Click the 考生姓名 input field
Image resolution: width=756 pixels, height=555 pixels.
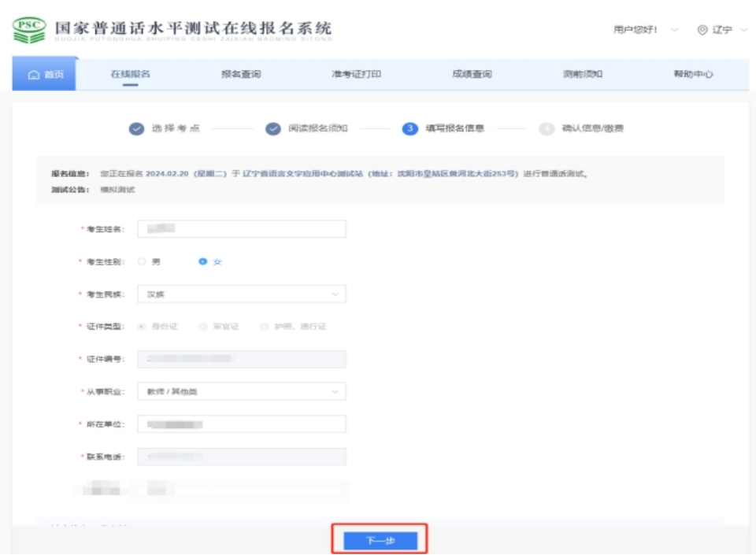point(241,229)
